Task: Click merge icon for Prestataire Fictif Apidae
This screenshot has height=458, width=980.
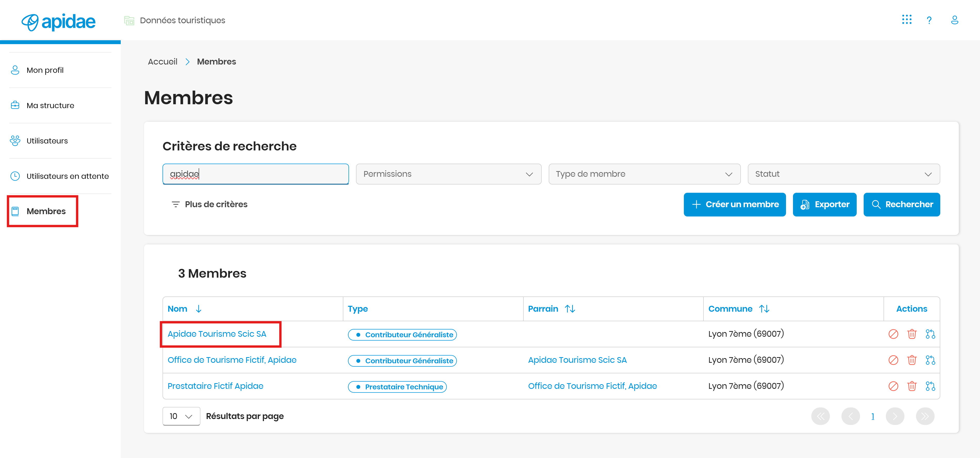Action: pyautogui.click(x=930, y=386)
